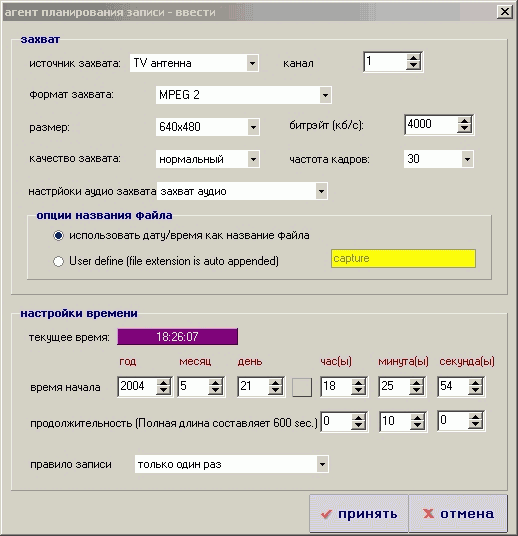Click the start day 21 field
This screenshot has width=518, height=536.
(253, 387)
